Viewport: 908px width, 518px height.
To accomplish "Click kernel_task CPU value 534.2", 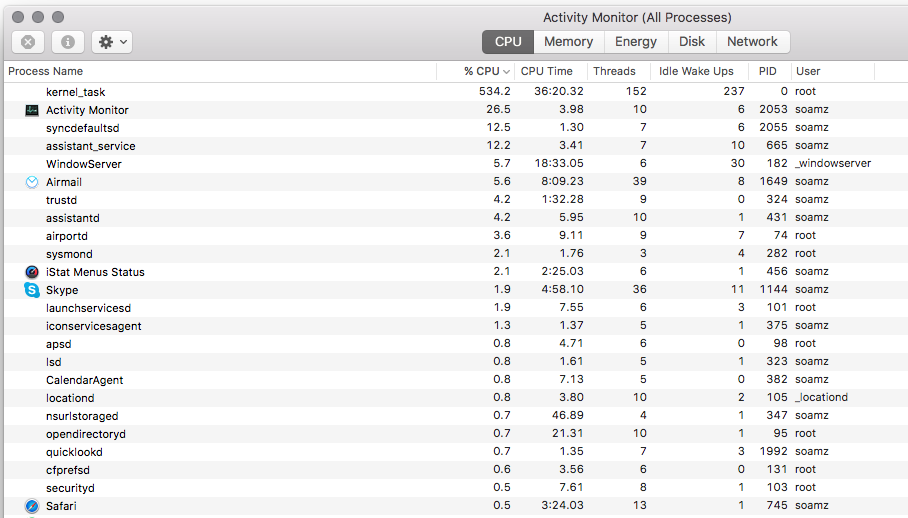I will pyautogui.click(x=495, y=91).
